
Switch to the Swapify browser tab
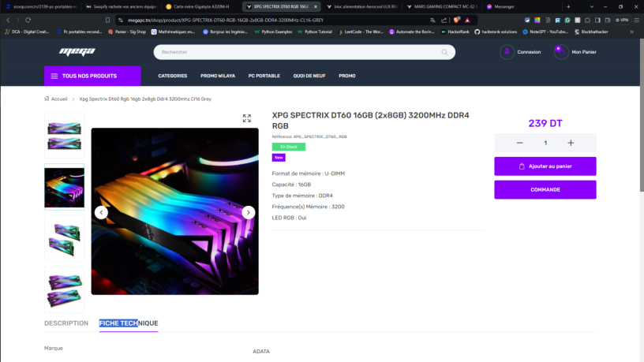[122, 6]
